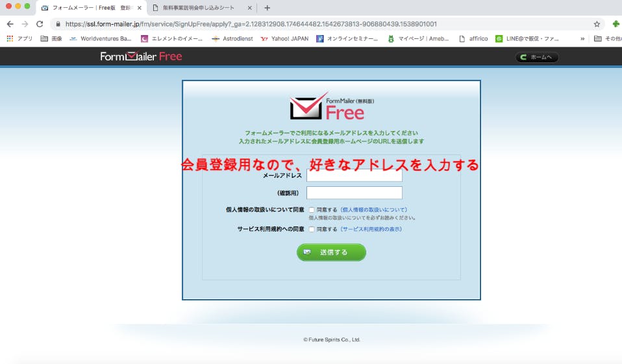Open the オンラインセミナー bookmark
The height and width of the screenshot is (364, 622).
pyautogui.click(x=347, y=38)
